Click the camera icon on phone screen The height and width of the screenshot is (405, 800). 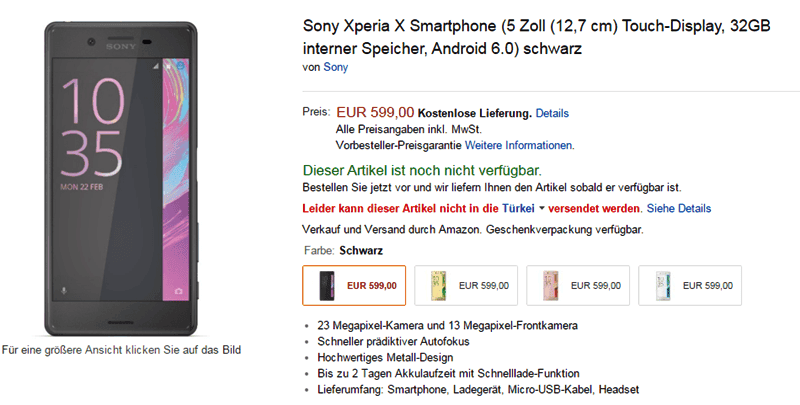coord(179,290)
